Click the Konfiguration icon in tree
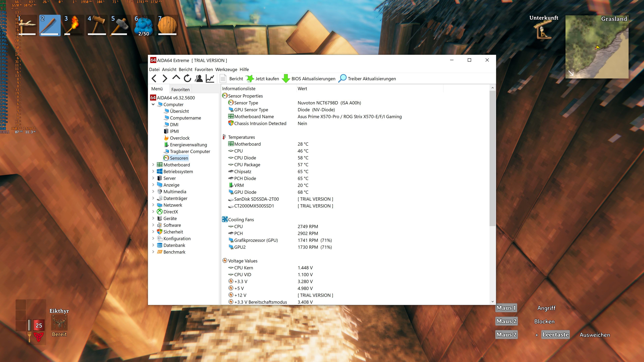644x362 pixels. click(160, 239)
